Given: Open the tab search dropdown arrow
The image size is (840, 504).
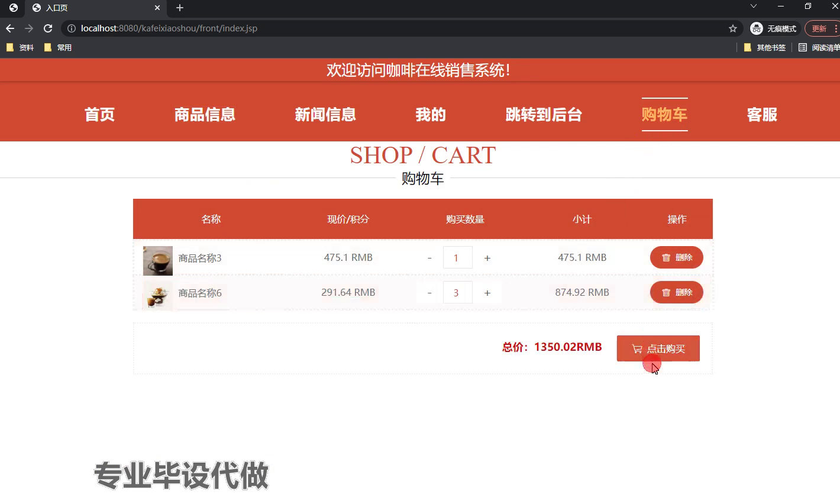Looking at the screenshot, I should point(753,6).
